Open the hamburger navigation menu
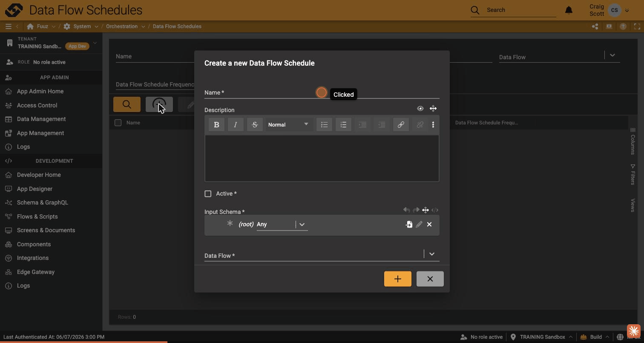The image size is (644, 343). (x=8, y=26)
